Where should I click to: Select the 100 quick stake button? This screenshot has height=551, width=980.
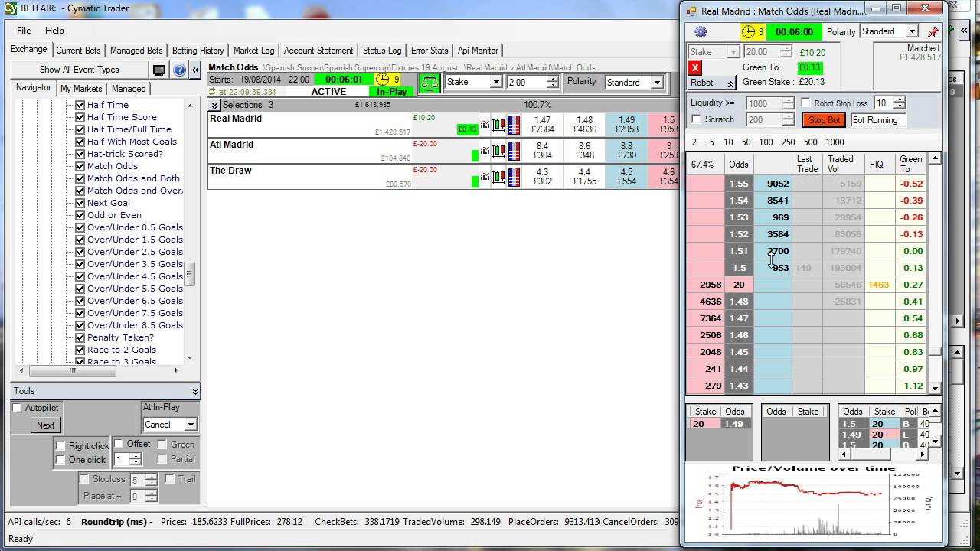[x=766, y=142]
